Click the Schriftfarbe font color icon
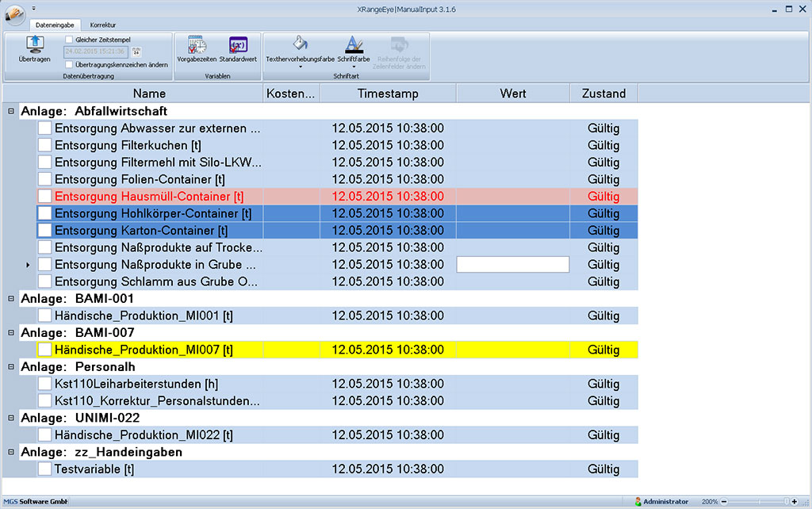The height and width of the screenshot is (509, 812). [x=354, y=44]
